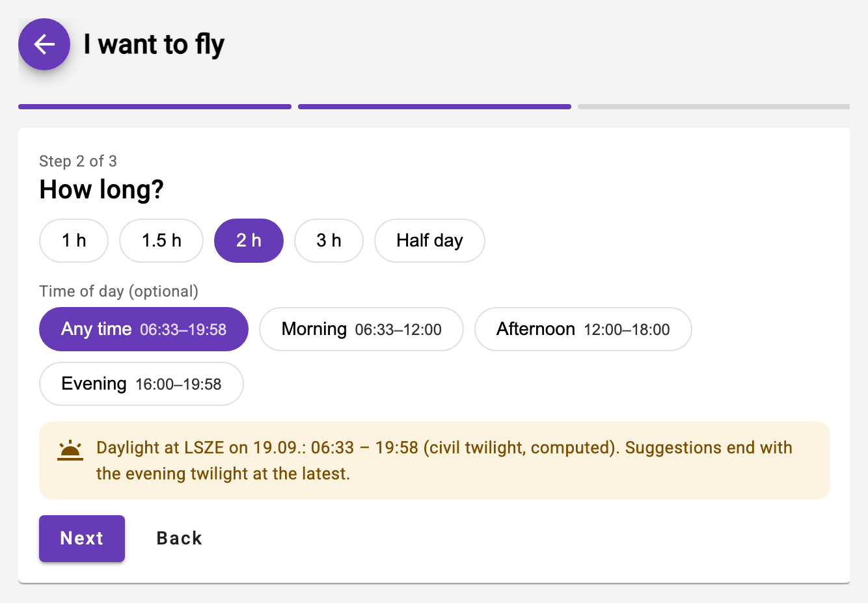Select the Half day duration chip
Viewport: 868px width, 603px height.
(429, 241)
